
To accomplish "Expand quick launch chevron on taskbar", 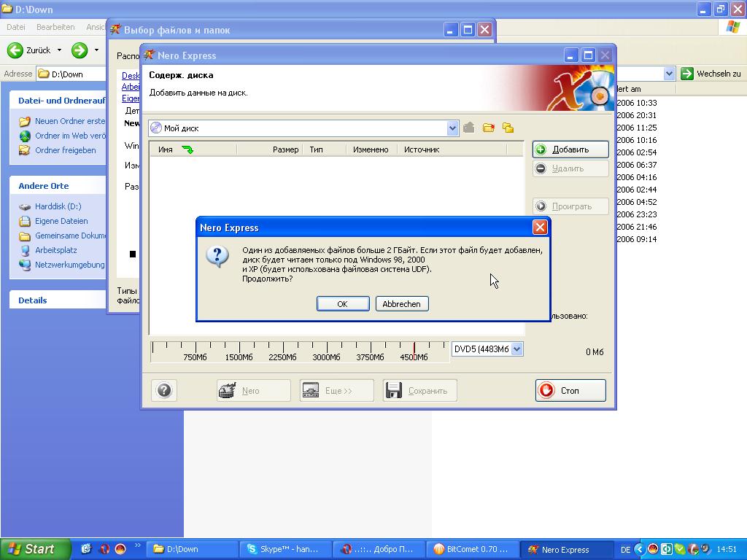I will coord(138,545).
